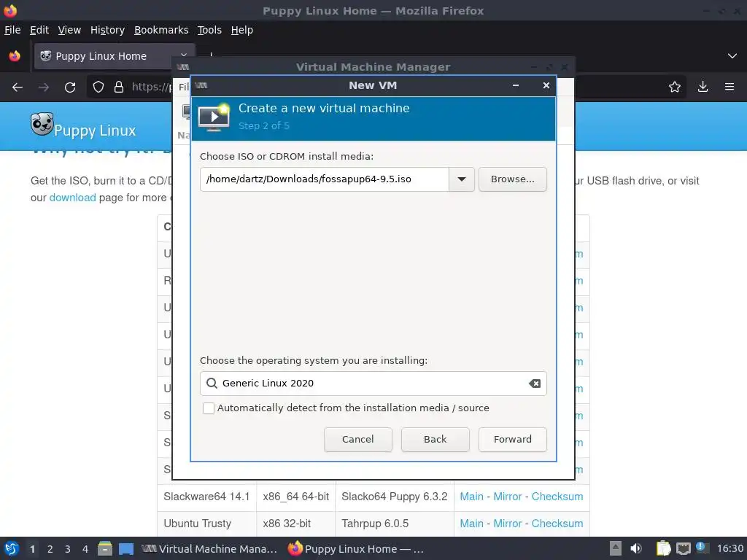Open Firefox History menu
Image resolution: width=747 pixels, height=560 pixels.
[x=108, y=30]
